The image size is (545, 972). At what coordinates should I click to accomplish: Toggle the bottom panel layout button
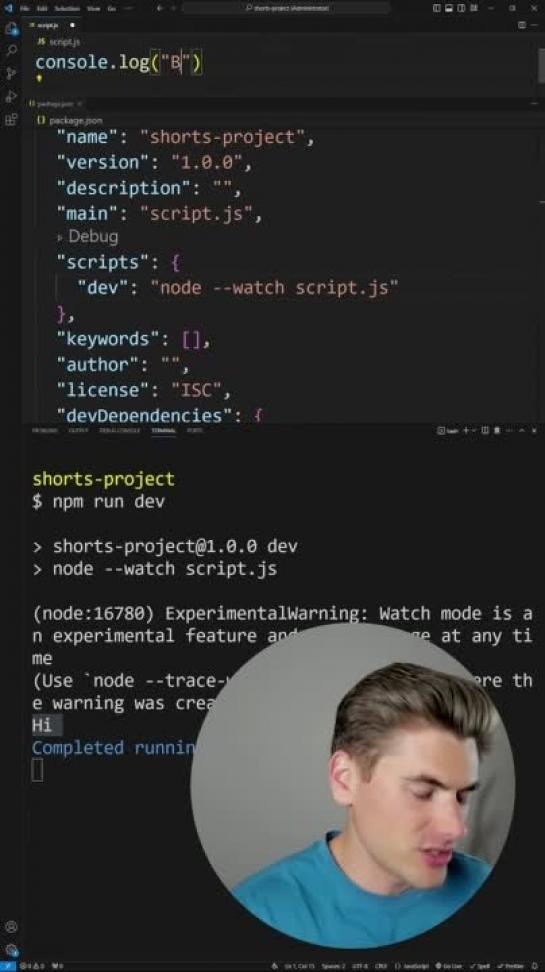(449, 8)
